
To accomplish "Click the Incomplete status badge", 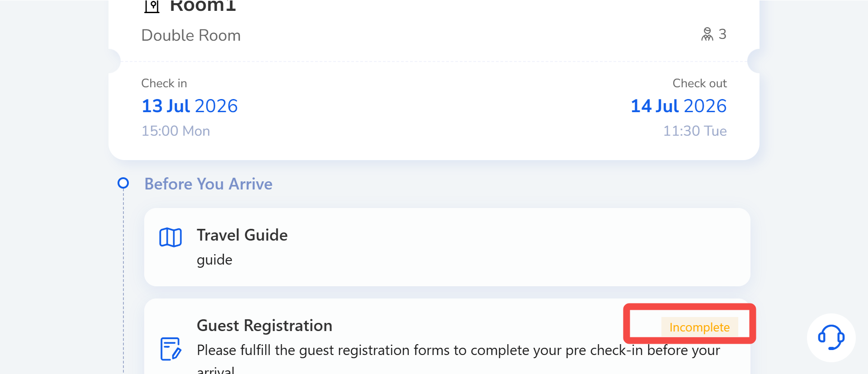I will (x=699, y=327).
